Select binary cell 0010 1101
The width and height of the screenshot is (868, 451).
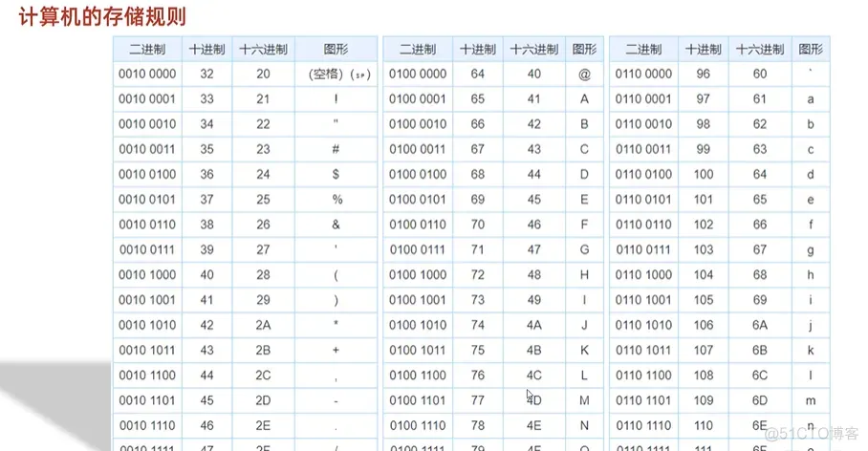tap(147, 400)
